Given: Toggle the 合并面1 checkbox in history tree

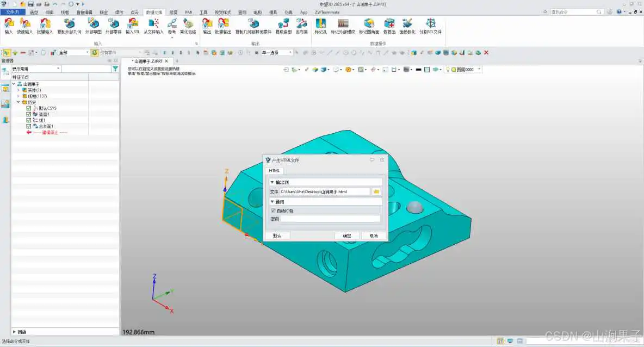Looking at the screenshot, I should pyautogui.click(x=29, y=127).
